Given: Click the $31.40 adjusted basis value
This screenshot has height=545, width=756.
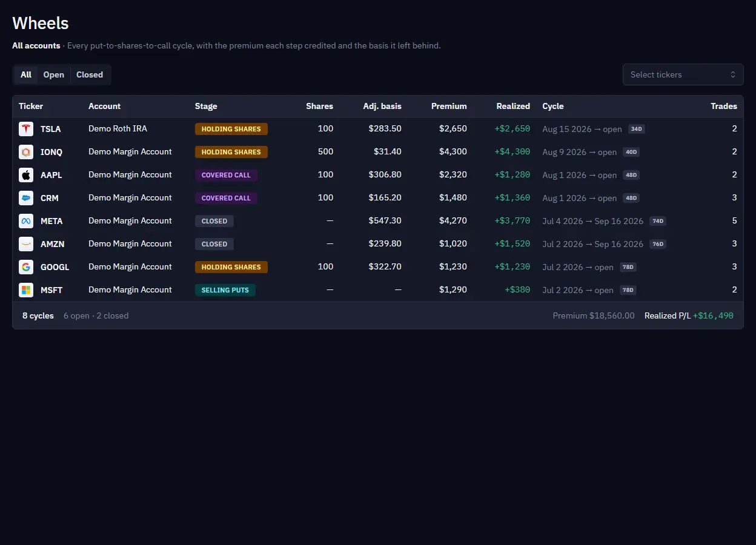Looking at the screenshot, I should pyautogui.click(x=388, y=151).
